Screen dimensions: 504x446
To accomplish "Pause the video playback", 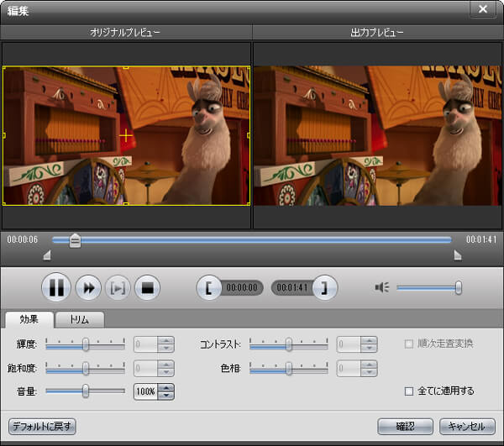I will 56,287.
